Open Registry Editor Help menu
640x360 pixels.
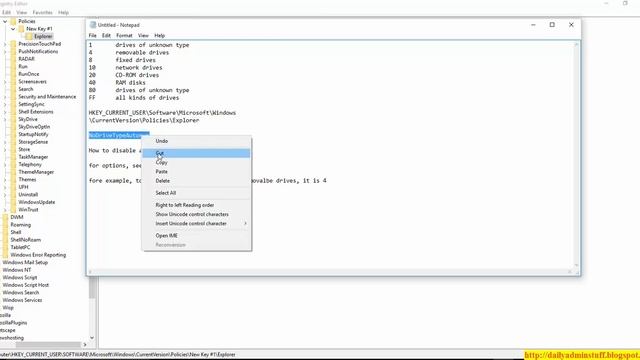click(63, 13)
